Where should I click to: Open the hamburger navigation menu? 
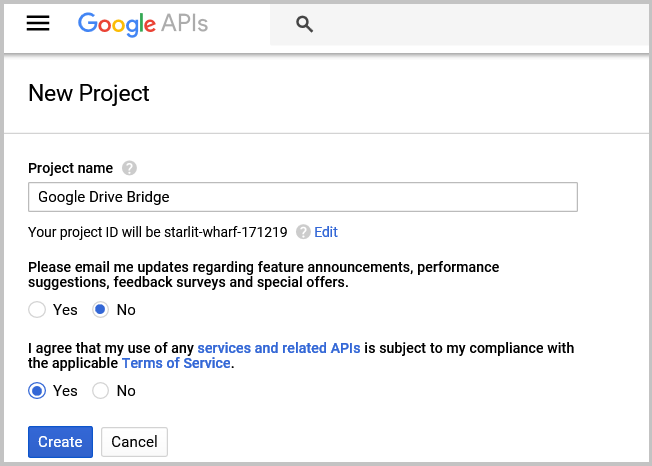[x=38, y=23]
